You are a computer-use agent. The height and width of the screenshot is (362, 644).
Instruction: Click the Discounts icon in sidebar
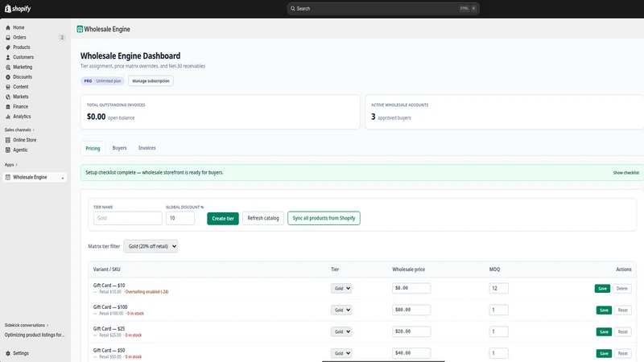pos(8,76)
